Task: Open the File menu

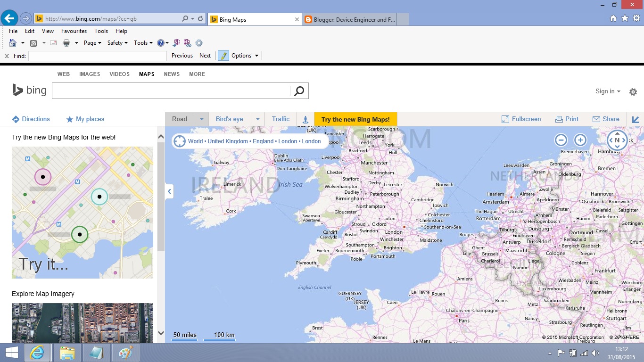Action: click(13, 31)
